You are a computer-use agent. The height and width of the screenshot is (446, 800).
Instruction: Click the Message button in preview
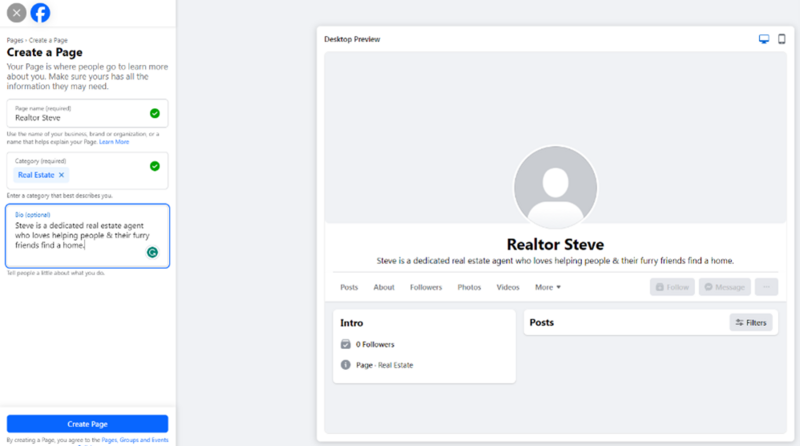click(724, 287)
